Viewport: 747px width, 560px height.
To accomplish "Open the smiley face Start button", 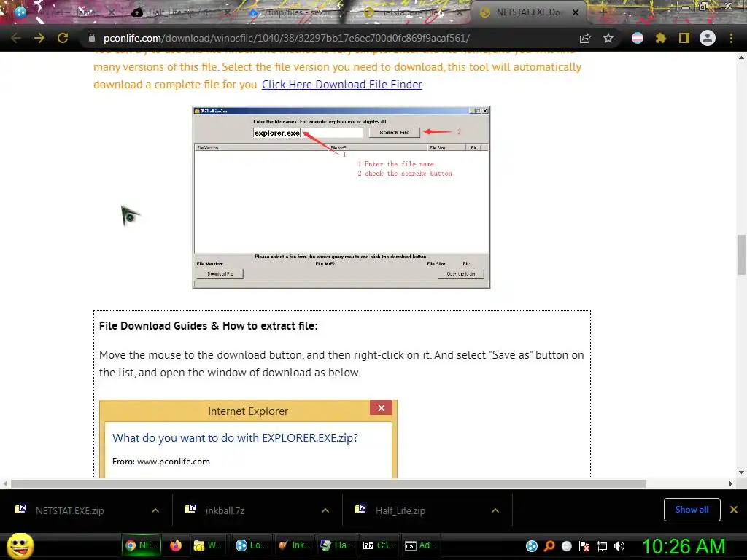I will pos(20,545).
